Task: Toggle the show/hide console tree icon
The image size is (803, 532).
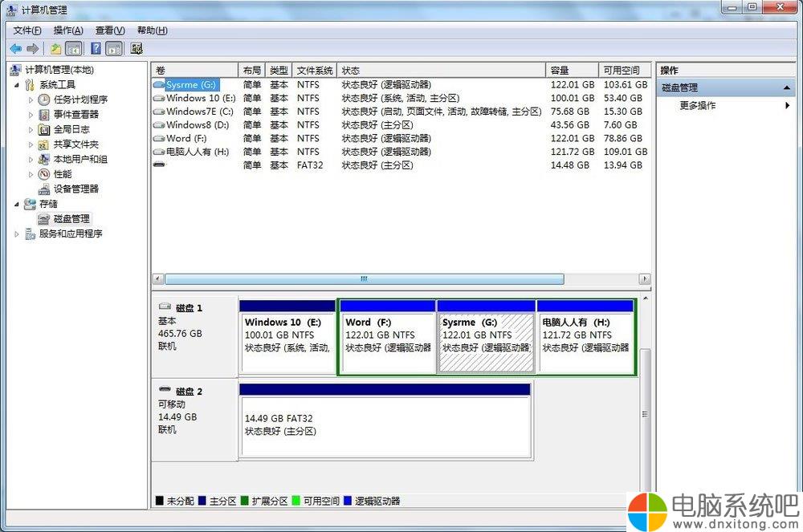Action: pyautogui.click(x=74, y=49)
